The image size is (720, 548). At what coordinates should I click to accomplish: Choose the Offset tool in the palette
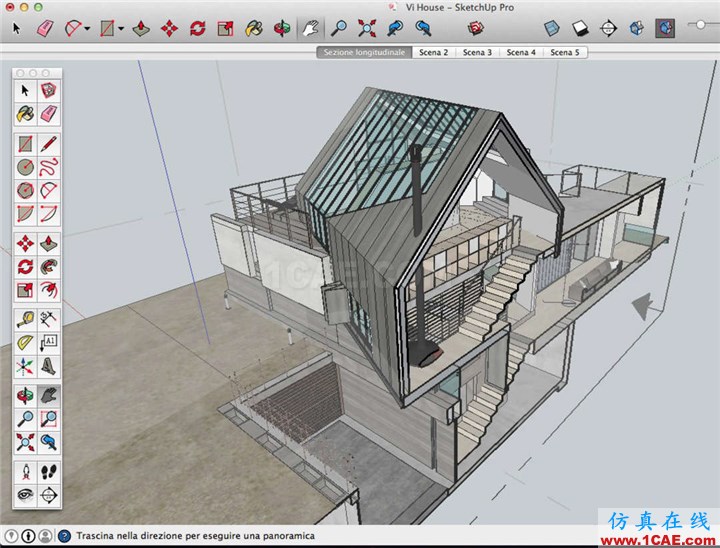(x=49, y=290)
